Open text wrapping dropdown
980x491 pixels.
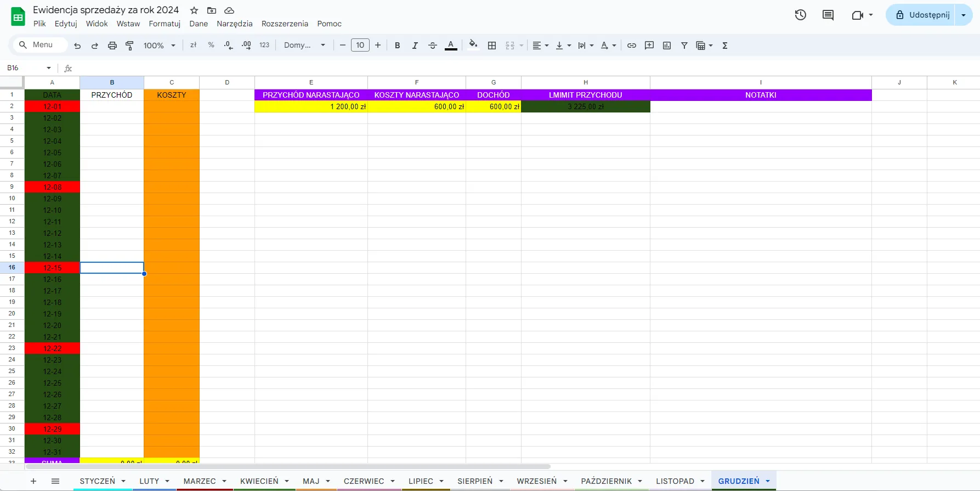point(586,46)
